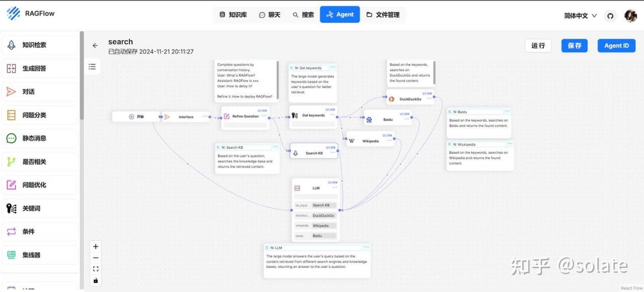Image resolution: width=644 pixels, height=292 pixels.
Task: Switch to the 文件管理 tab
Action: pos(383,15)
